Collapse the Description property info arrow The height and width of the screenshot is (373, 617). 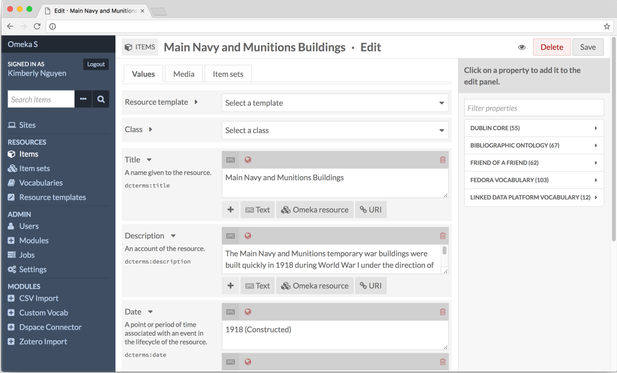click(173, 236)
